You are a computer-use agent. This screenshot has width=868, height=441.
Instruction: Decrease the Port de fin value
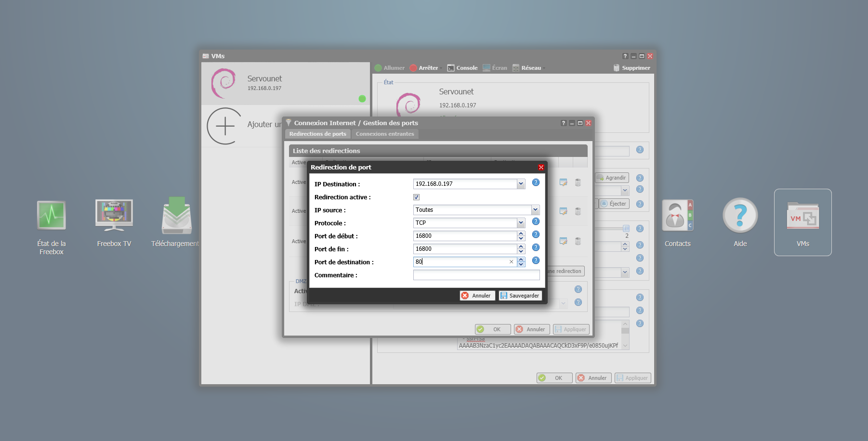coord(521,251)
